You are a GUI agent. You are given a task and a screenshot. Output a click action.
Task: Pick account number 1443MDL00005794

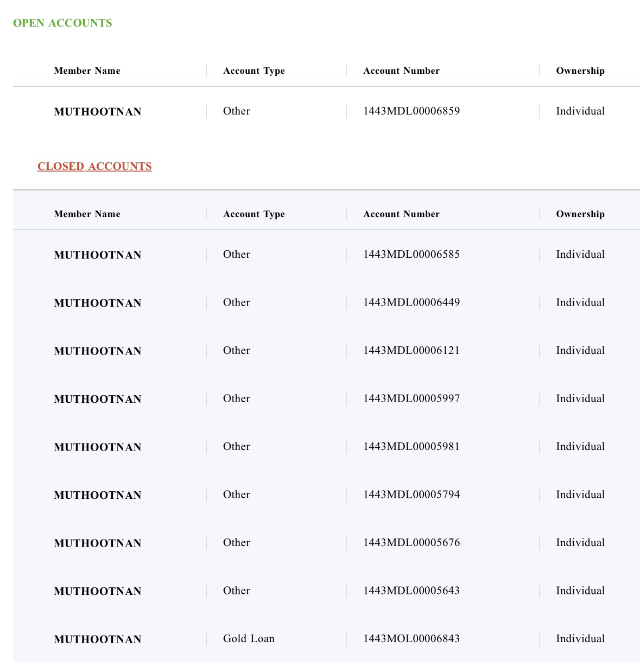point(411,495)
